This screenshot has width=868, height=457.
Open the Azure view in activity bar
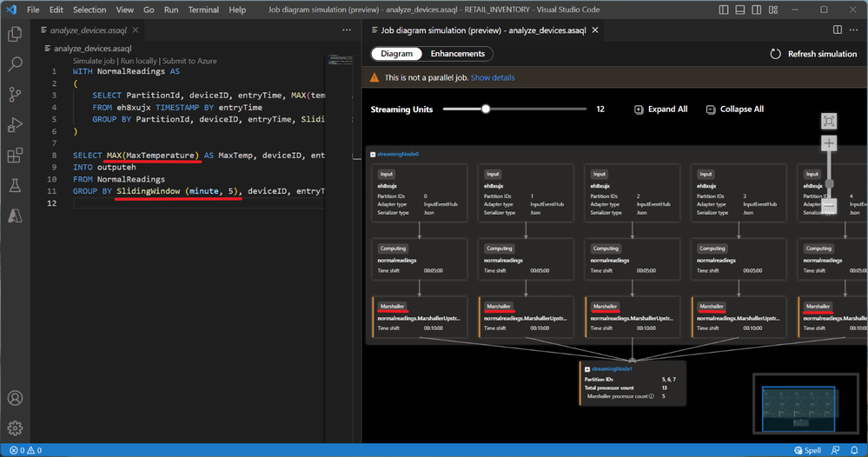coord(15,215)
